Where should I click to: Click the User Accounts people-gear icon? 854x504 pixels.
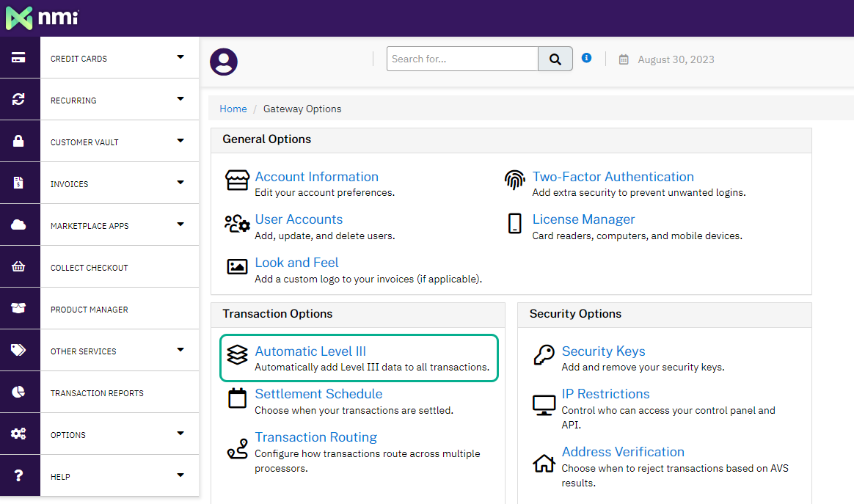(x=238, y=224)
